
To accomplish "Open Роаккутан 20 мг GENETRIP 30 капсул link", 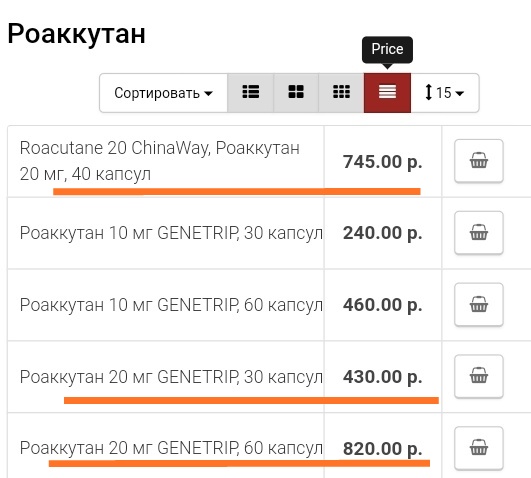I will click(x=171, y=377).
